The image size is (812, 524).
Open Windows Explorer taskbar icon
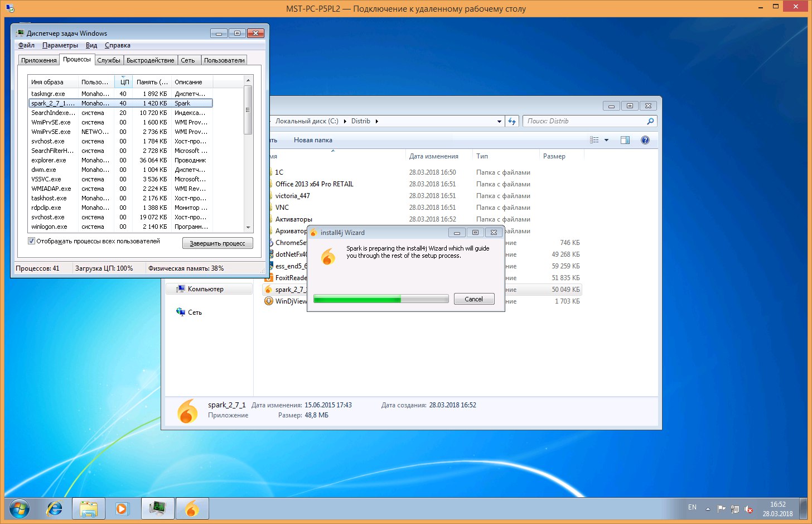89,508
